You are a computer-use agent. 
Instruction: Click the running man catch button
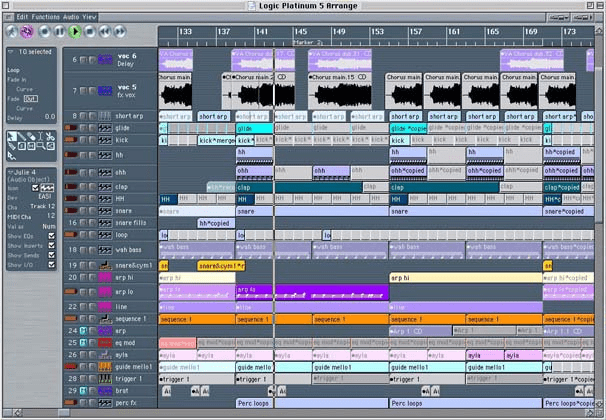(x=12, y=31)
